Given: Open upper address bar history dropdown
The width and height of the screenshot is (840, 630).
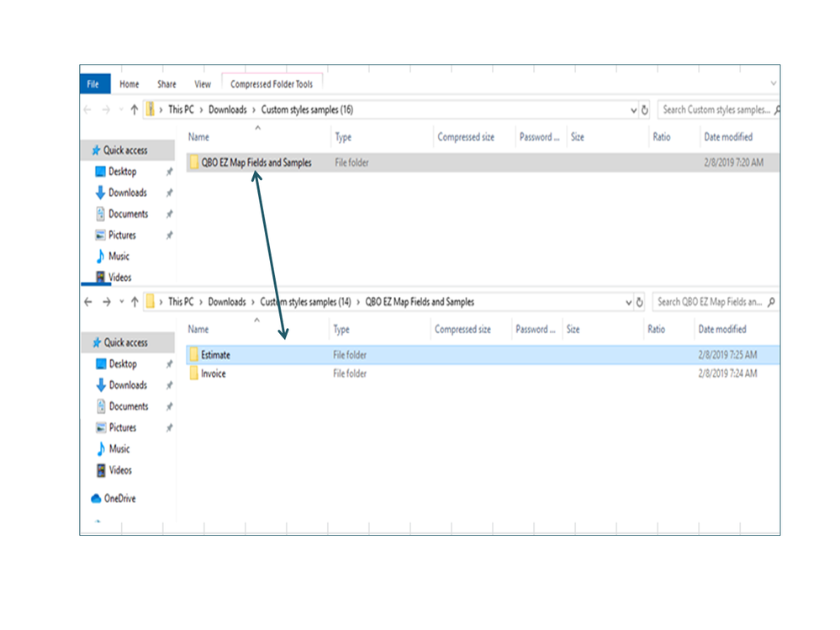Looking at the screenshot, I should pos(633,110).
